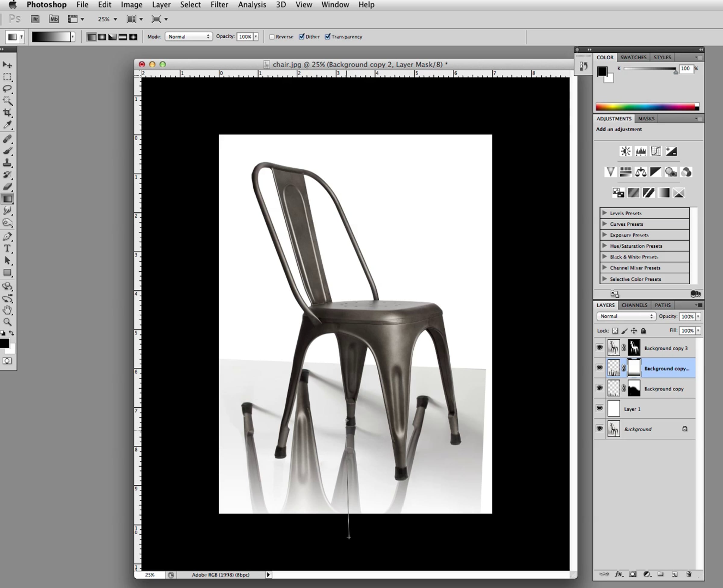Enable the Reverse checkbox

tap(272, 36)
